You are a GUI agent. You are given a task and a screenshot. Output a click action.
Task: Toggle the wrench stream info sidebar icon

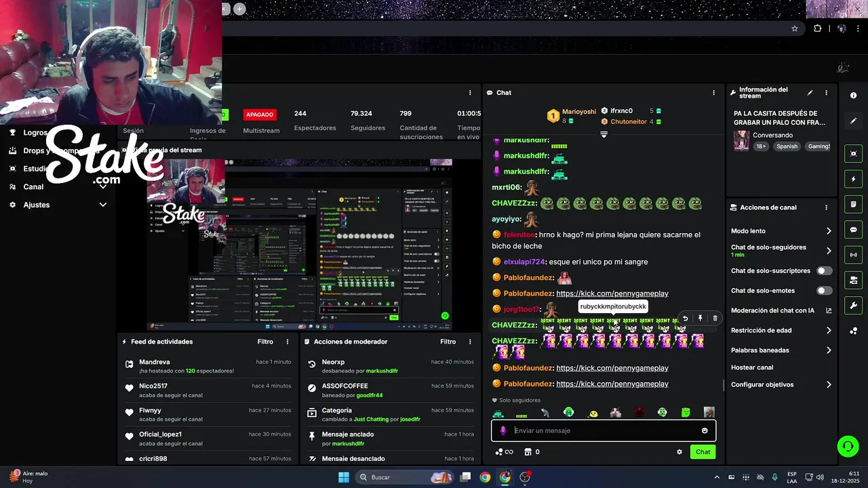[x=853, y=305]
